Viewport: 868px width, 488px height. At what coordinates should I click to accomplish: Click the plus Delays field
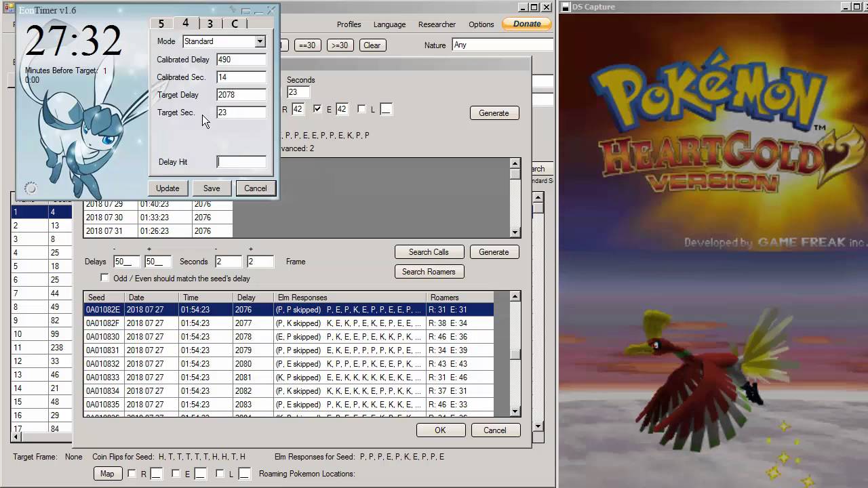coord(158,262)
